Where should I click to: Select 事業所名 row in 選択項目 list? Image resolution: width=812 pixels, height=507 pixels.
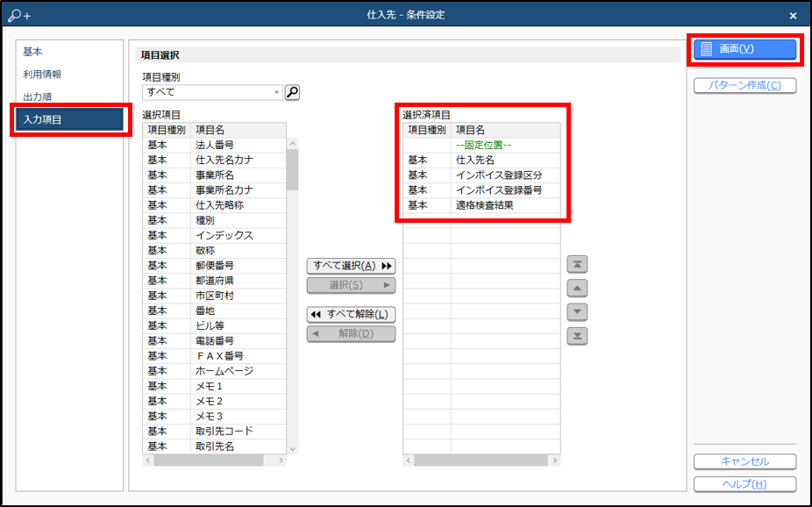[x=214, y=175]
